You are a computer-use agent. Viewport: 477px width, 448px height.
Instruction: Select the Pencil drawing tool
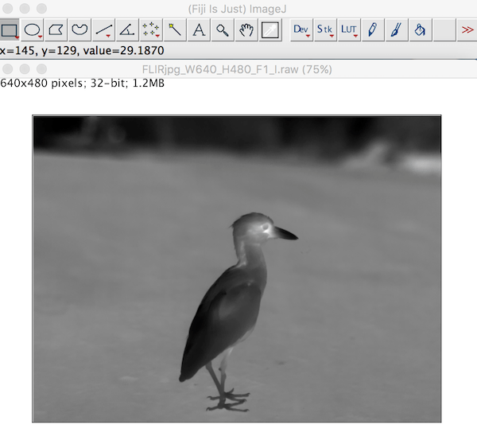click(x=373, y=30)
